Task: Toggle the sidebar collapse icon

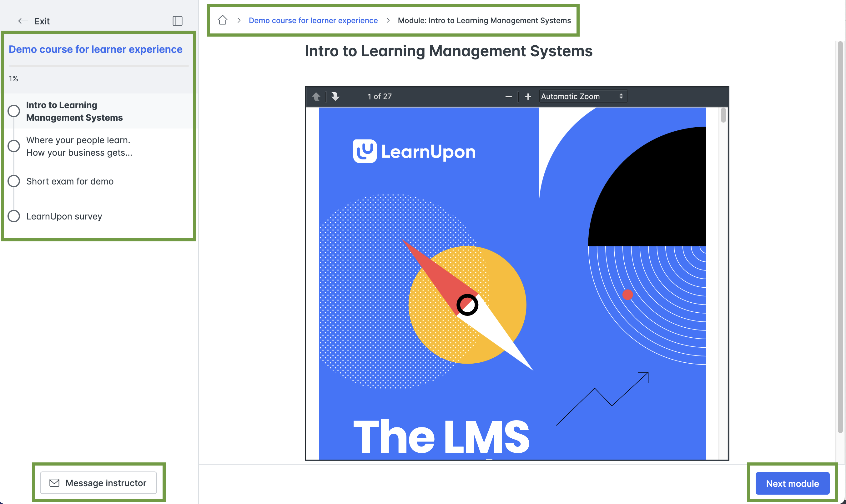Action: point(177,21)
